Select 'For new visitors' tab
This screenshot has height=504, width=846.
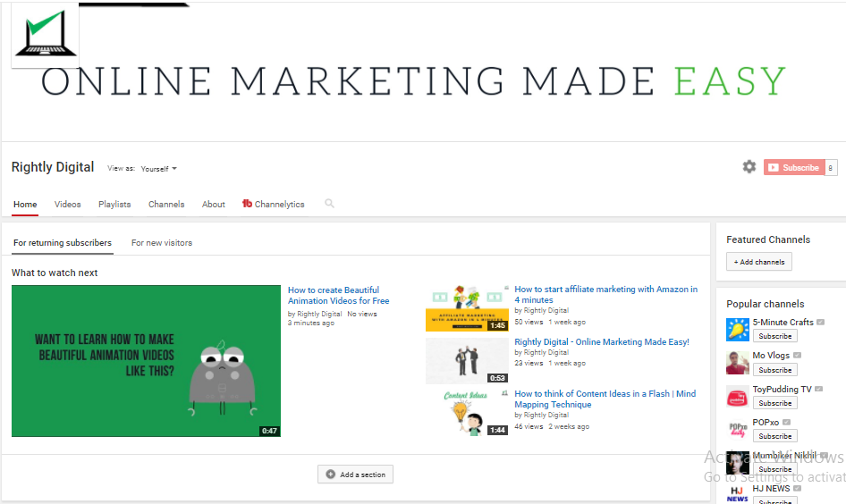[162, 242]
